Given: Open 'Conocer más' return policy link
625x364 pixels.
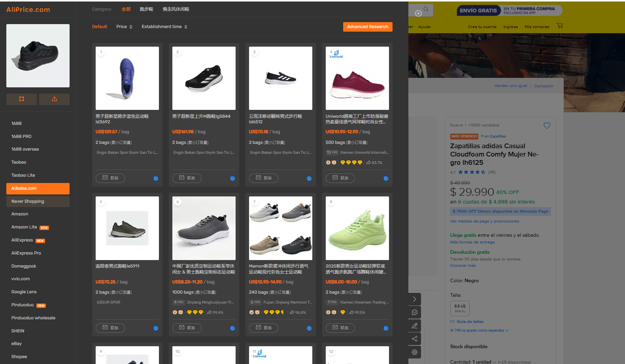Looking at the screenshot, I should (463, 266).
